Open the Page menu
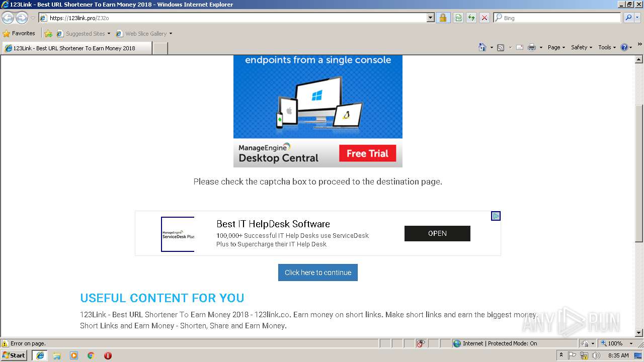The image size is (644, 362). 556,47
